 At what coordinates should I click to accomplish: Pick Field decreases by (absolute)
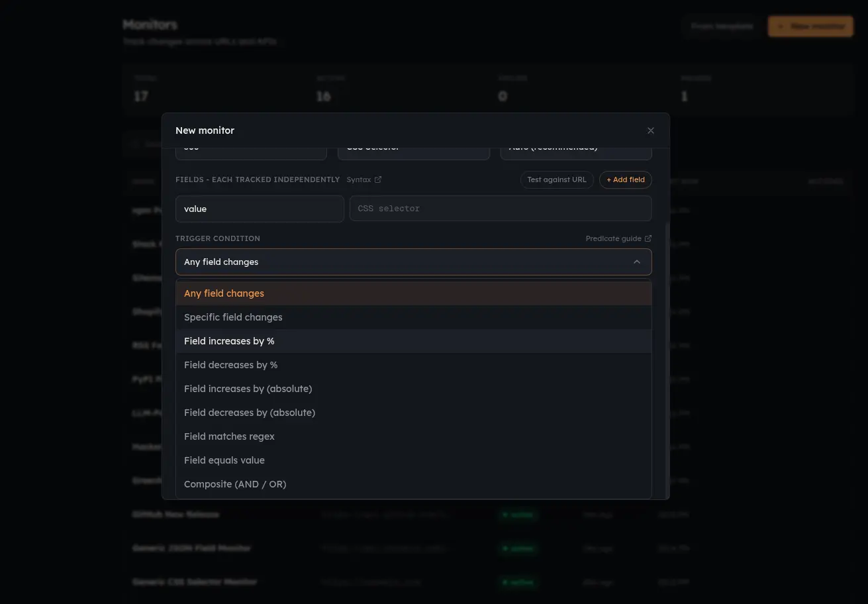(x=414, y=413)
